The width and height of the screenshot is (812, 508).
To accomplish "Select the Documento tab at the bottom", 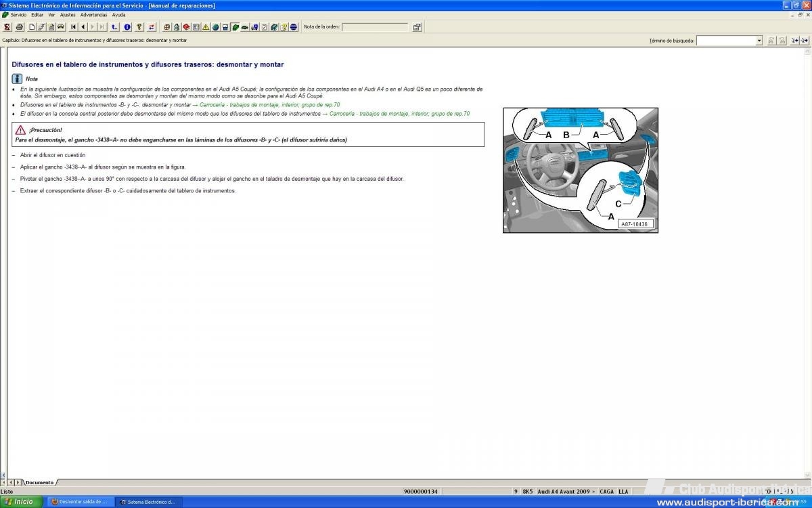I will coord(39,482).
